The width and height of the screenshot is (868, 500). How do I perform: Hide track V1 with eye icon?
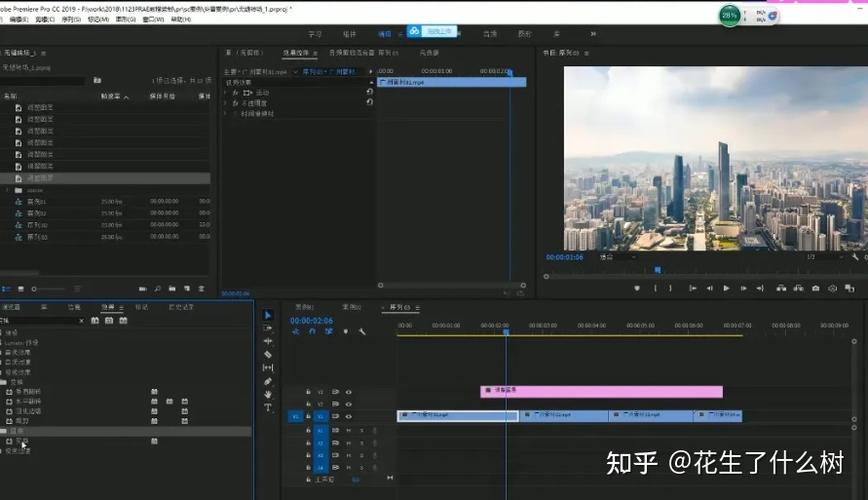coord(349,416)
